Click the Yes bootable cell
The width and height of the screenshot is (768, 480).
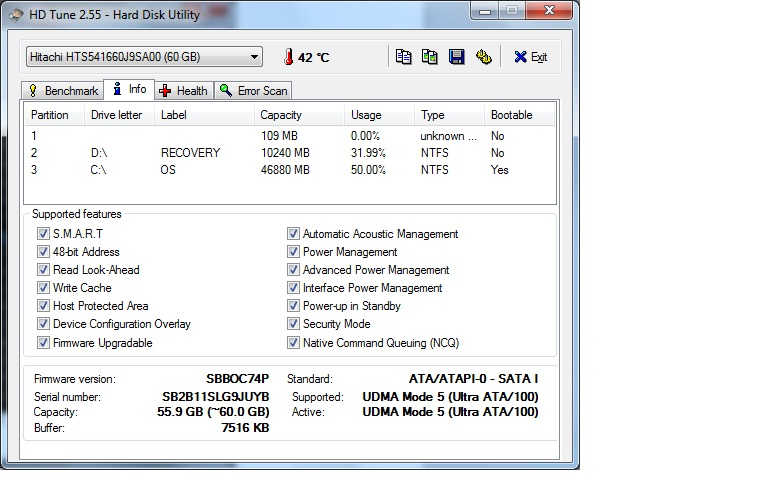(x=500, y=170)
